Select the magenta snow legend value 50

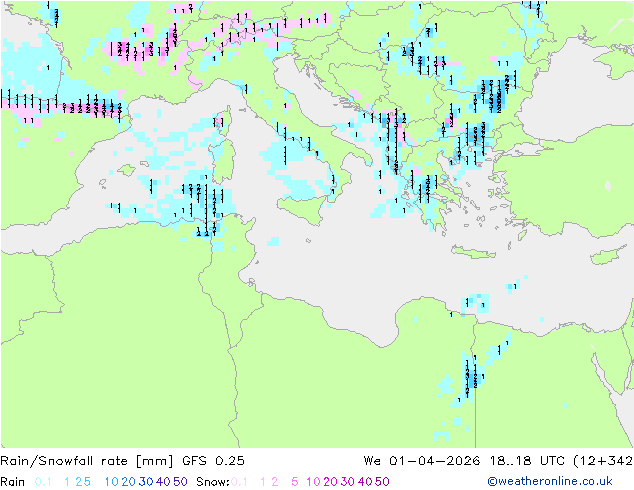click(x=382, y=482)
